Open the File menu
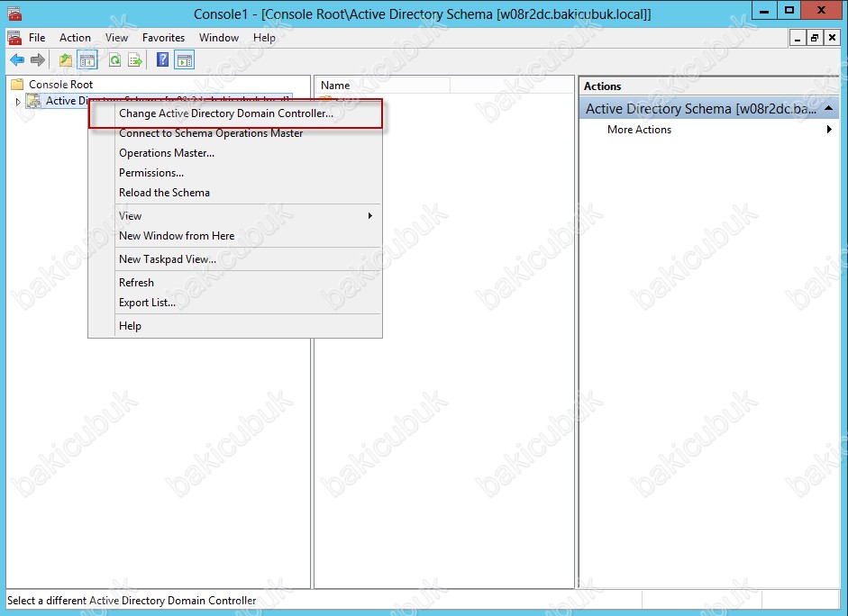The width and height of the screenshot is (848, 616). pos(37,37)
